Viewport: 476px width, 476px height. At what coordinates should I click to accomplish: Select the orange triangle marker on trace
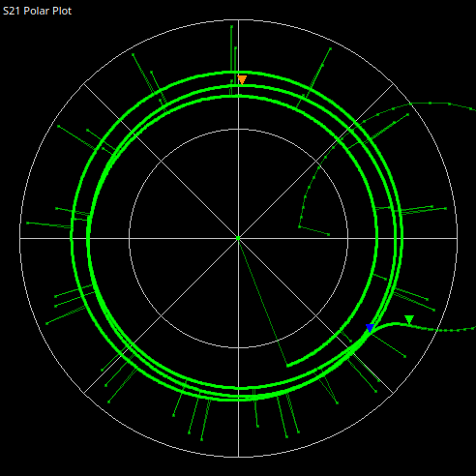pos(242,79)
